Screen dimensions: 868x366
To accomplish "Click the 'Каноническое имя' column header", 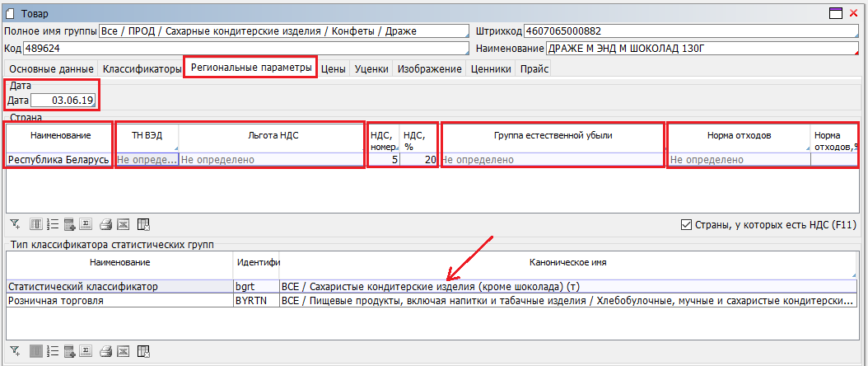I will click(x=568, y=262).
